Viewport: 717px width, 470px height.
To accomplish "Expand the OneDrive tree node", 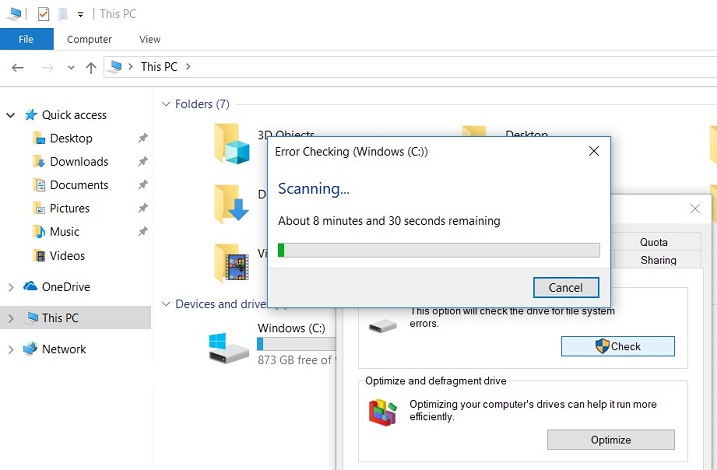I will click(x=11, y=287).
